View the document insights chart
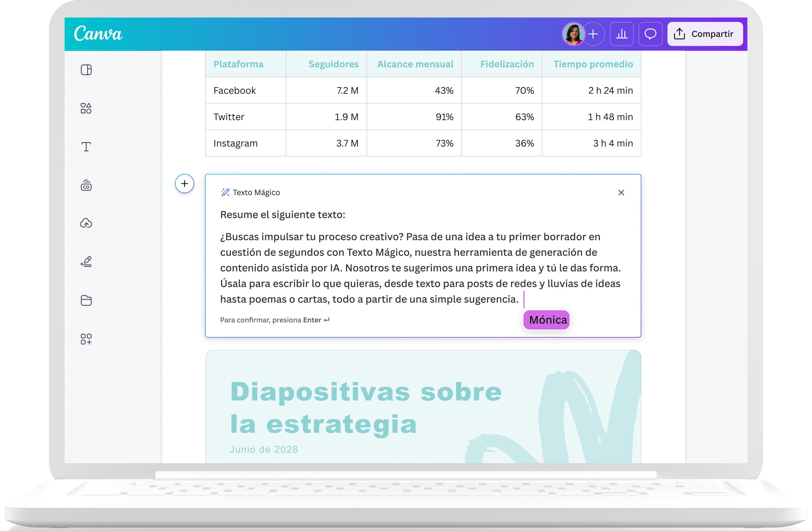Viewport: 812px width, 531px height. click(622, 34)
